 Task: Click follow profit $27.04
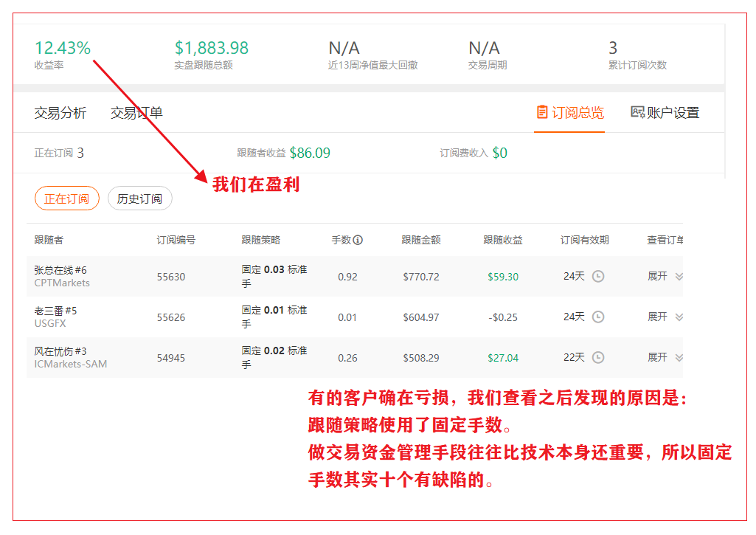[503, 358]
